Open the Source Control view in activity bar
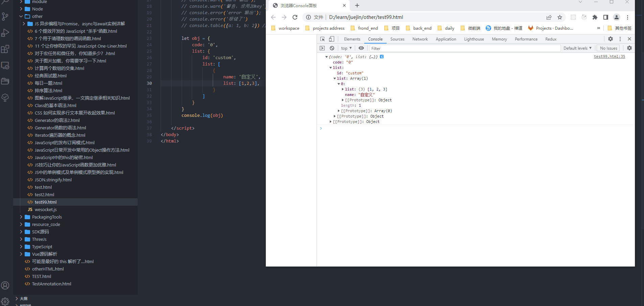This screenshot has width=644, height=306. [5, 16]
